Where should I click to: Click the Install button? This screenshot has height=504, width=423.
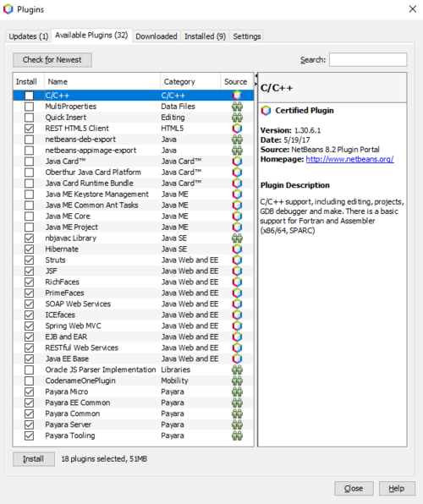click(34, 458)
